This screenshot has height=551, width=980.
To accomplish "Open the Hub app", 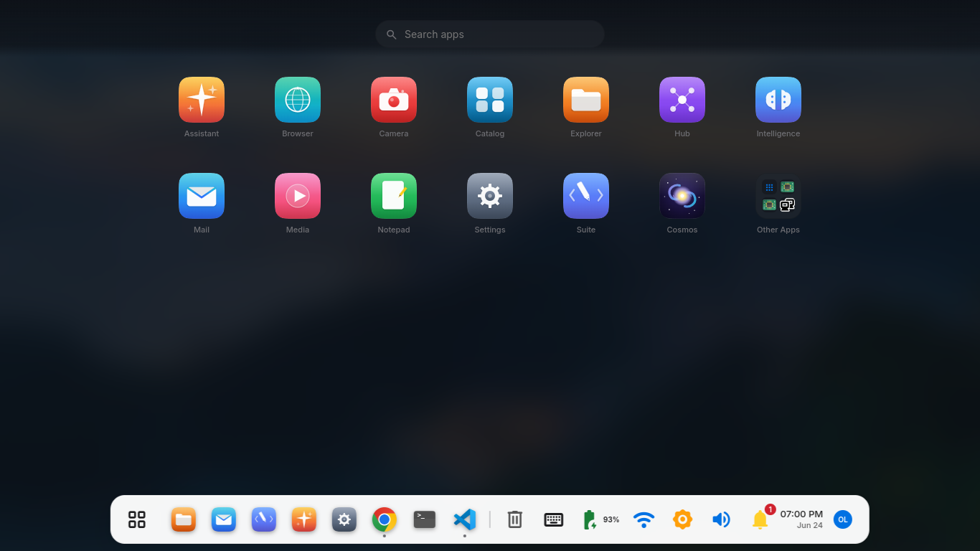I will point(682,100).
